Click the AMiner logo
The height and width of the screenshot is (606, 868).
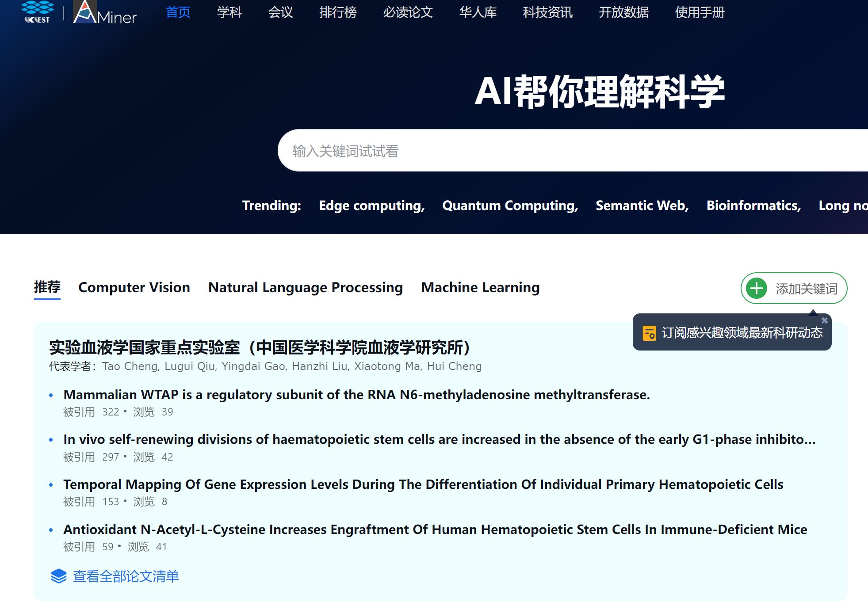(105, 13)
